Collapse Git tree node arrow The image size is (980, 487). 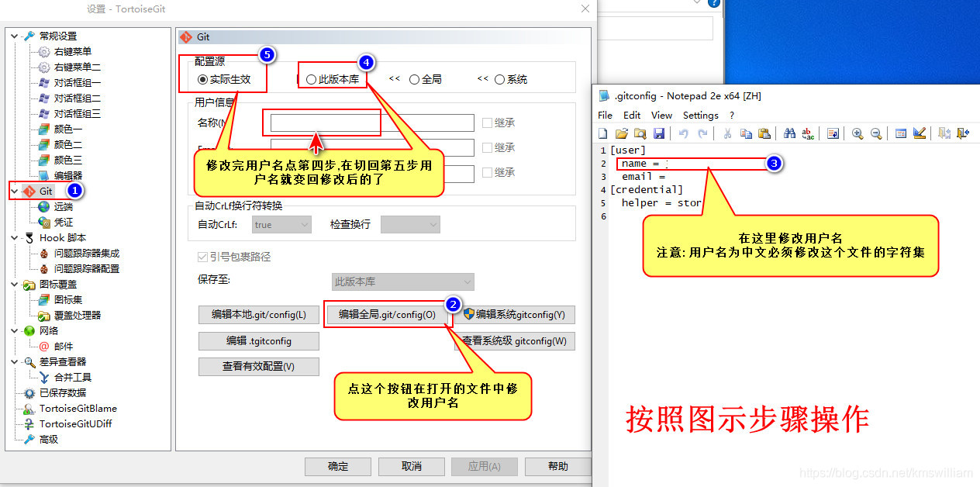(x=15, y=191)
